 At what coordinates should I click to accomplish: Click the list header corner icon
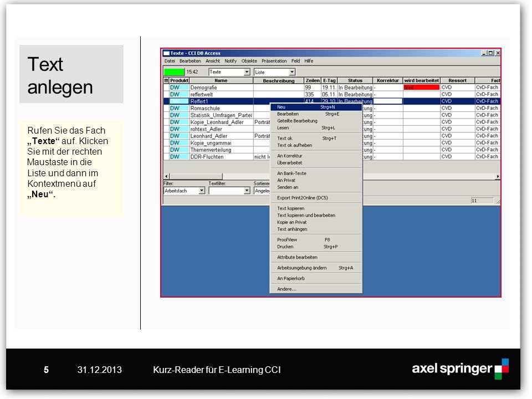coord(166,80)
